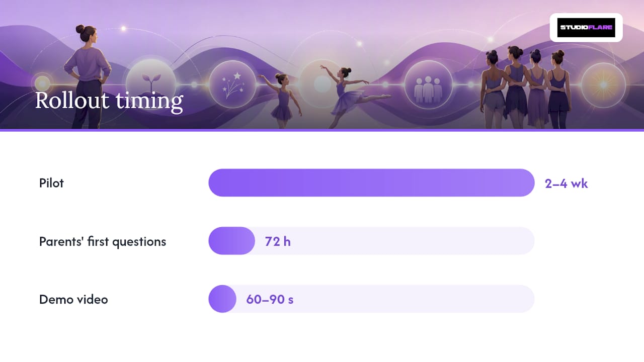Click the Parents' first questions label
644x362 pixels.
pos(103,241)
